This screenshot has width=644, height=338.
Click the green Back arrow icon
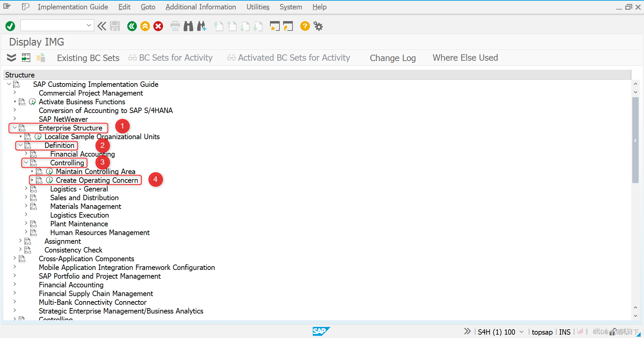pyautogui.click(x=132, y=26)
